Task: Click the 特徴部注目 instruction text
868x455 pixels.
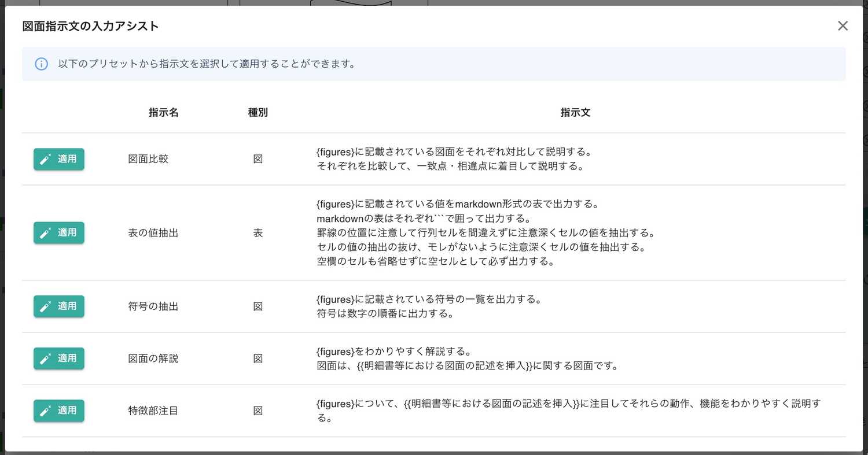Action: click(x=569, y=410)
